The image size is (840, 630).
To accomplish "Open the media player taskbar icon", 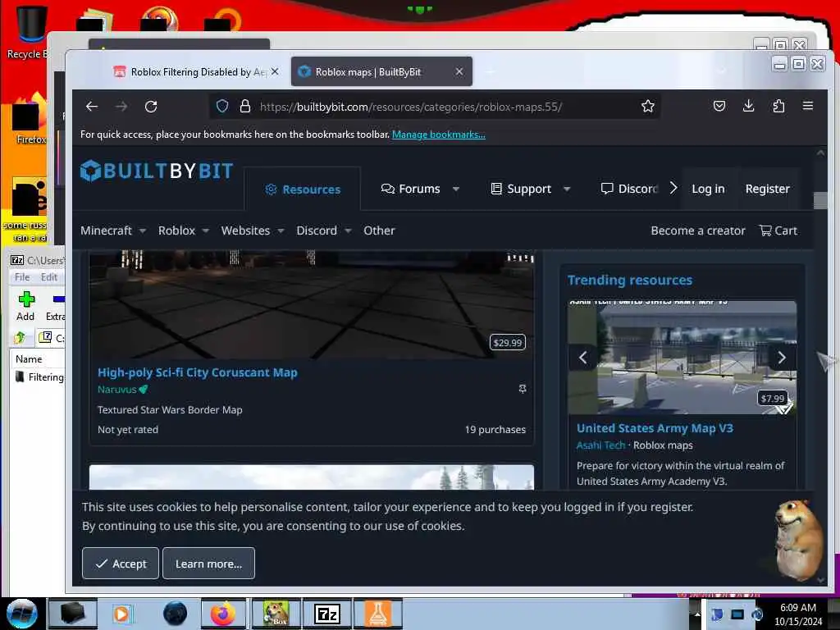I will pos(121,614).
